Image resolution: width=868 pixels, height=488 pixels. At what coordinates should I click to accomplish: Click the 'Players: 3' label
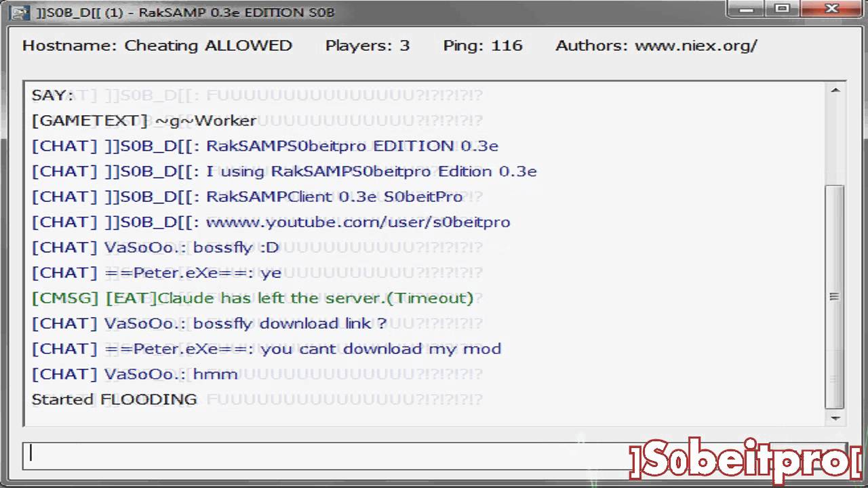[x=368, y=46]
